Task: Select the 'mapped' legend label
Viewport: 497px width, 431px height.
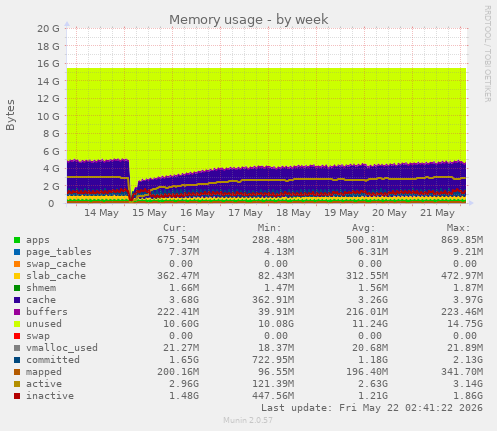Action: pyautogui.click(x=44, y=372)
